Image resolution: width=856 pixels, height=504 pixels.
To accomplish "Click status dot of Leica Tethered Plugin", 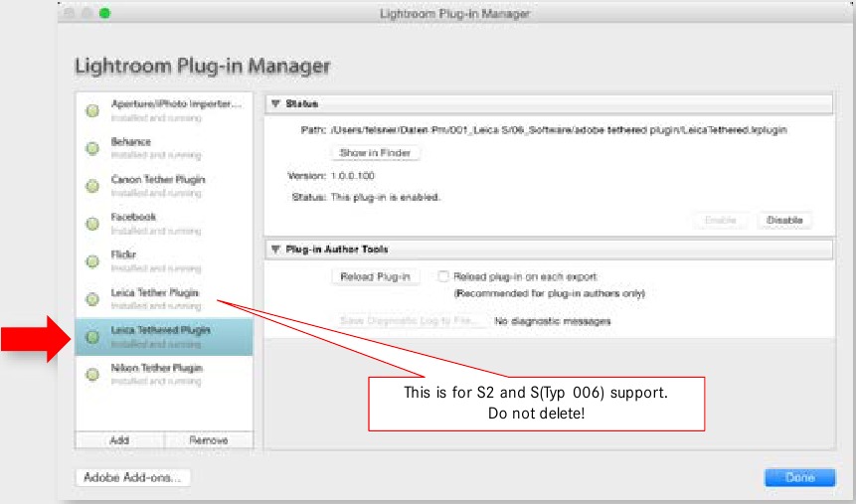I will point(92,337).
